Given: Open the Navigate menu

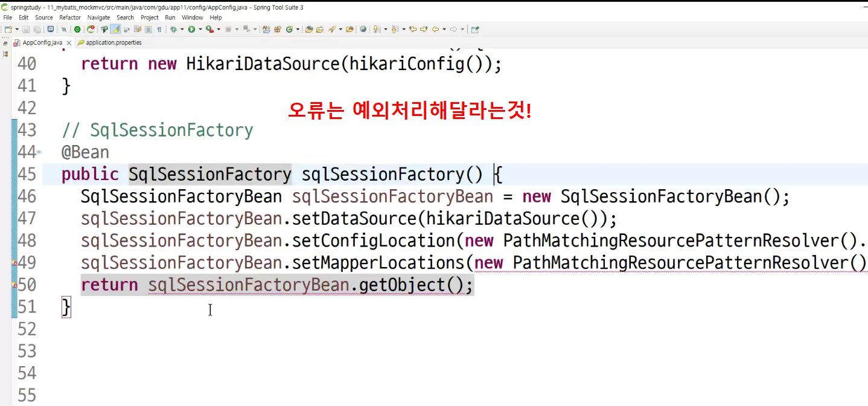Looking at the screenshot, I should pos(99,18).
